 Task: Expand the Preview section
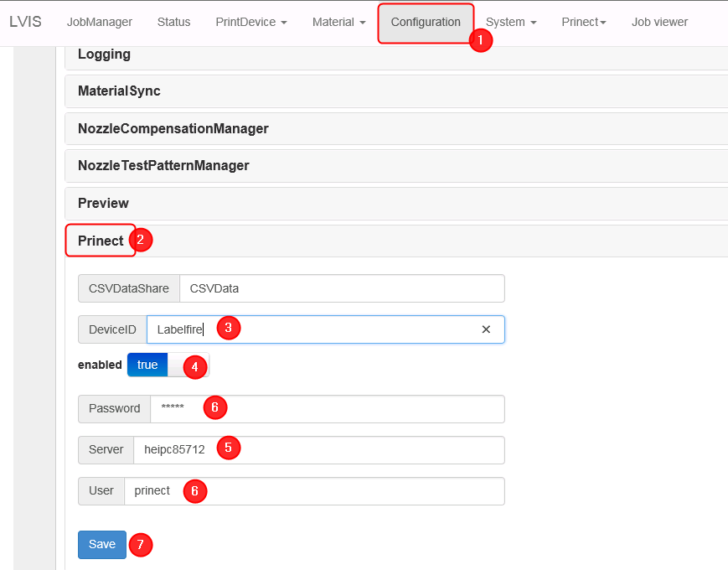coord(103,204)
